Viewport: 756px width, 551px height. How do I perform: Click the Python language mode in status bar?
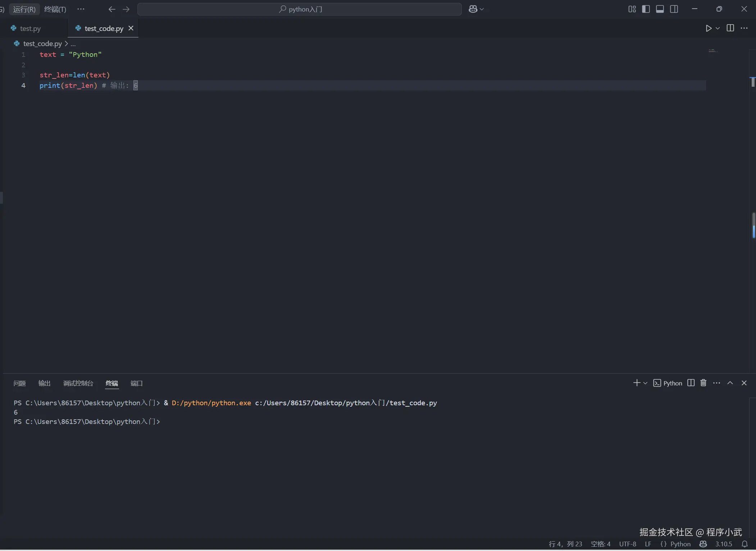(x=680, y=544)
